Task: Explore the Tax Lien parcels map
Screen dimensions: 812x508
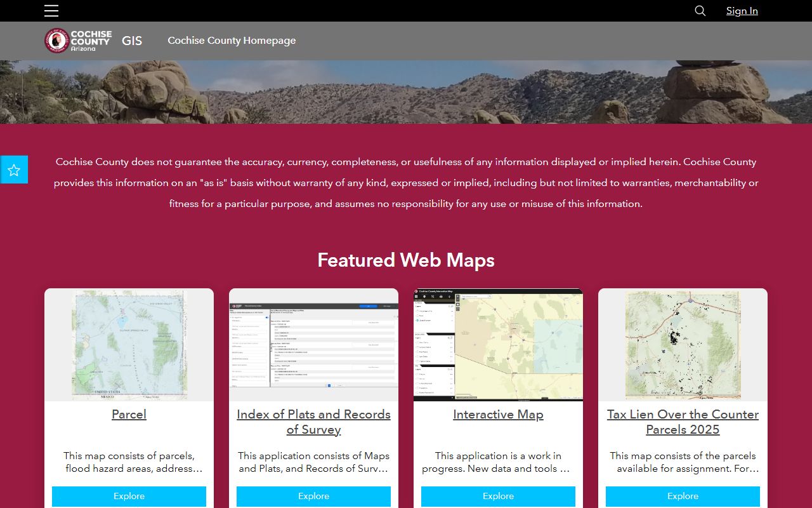Action: (683, 497)
